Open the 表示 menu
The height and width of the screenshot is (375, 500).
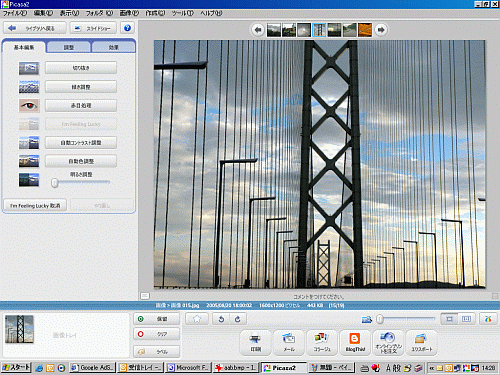point(69,13)
